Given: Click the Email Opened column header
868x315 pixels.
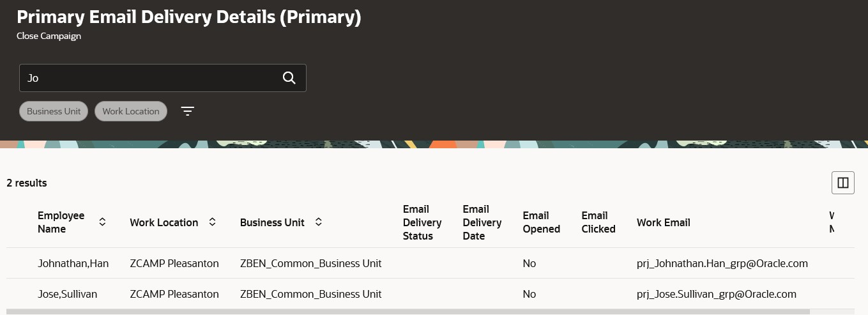Looking at the screenshot, I should click(x=541, y=222).
